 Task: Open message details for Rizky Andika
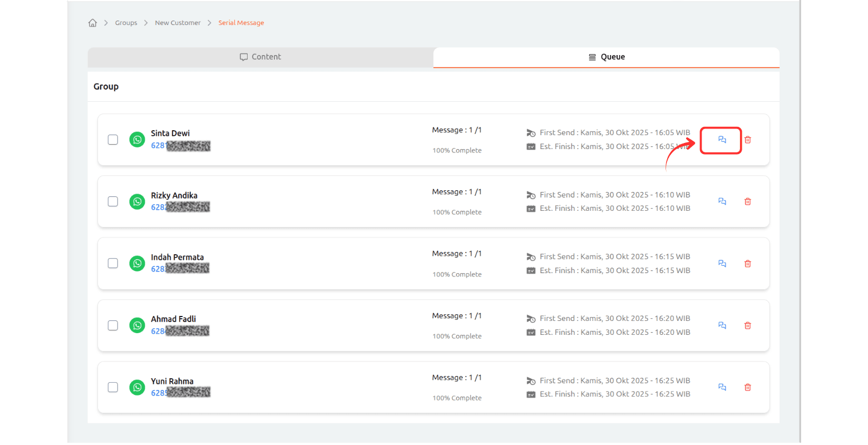722,201
